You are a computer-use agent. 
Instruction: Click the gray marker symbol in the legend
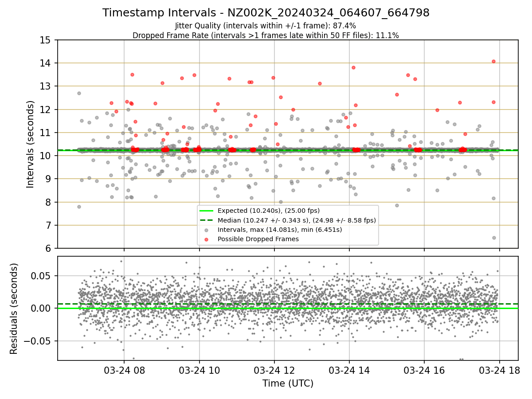click(x=206, y=230)
